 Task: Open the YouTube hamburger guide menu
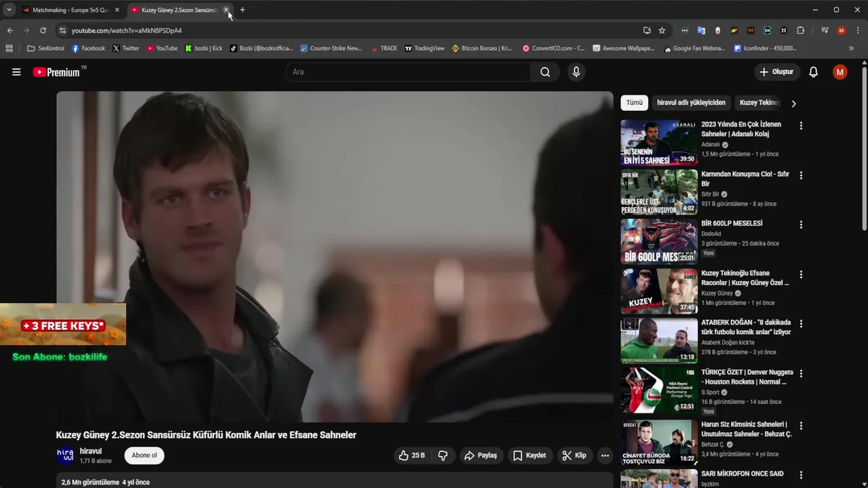16,72
